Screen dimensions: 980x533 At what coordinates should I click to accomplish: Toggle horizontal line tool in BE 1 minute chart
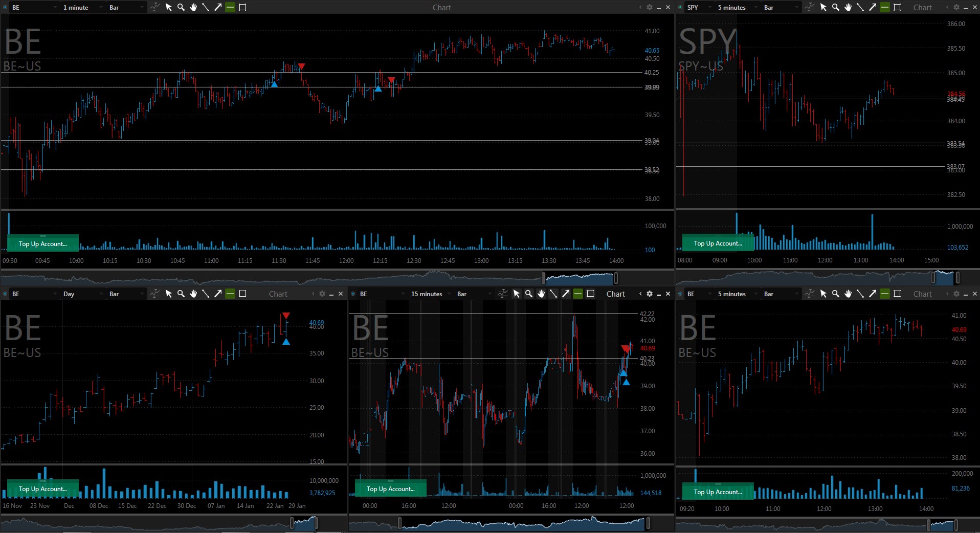(230, 7)
